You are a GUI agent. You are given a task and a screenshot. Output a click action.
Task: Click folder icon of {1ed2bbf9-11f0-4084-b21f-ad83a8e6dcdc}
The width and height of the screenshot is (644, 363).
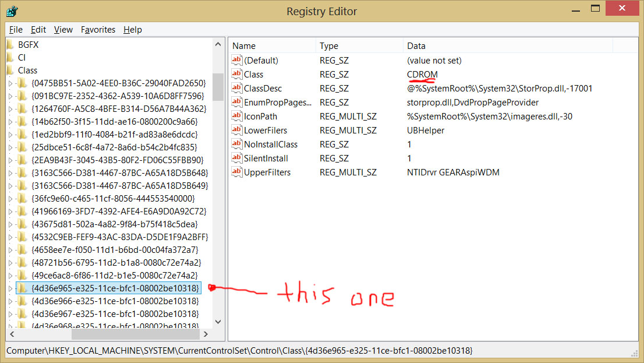pyautogui.click(x=22, y=135)
